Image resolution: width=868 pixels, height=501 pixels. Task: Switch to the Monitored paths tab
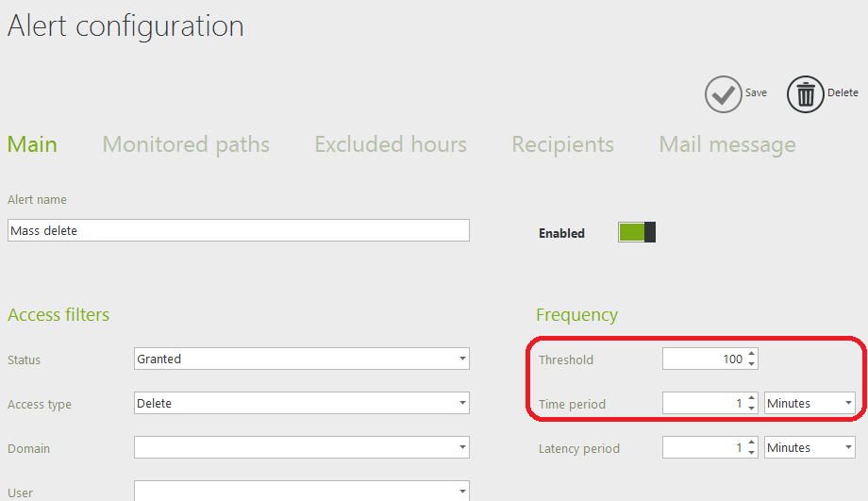tap(186, 144)
